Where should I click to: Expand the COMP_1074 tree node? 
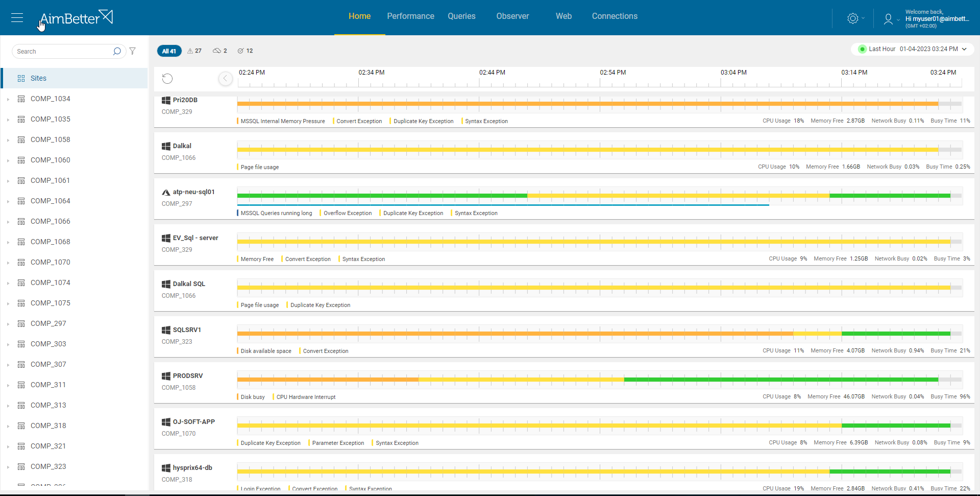[x=8, y=283]
